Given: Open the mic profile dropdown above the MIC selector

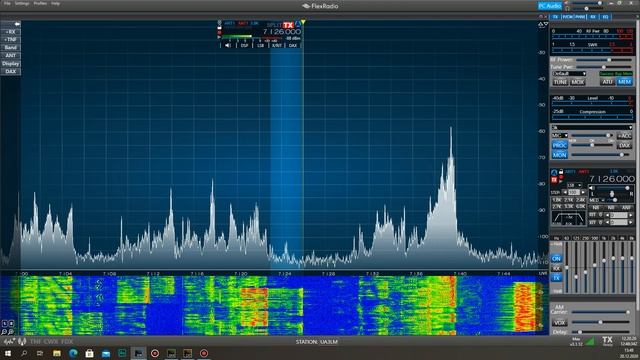Looking at the screenshot, I should pyautogui.click(x=592, y=128).
